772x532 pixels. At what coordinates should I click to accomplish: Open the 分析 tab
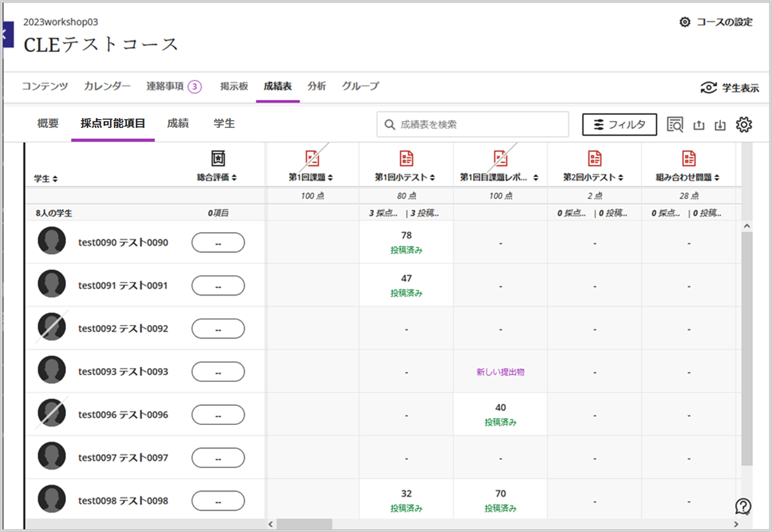(x=317, y=86)
